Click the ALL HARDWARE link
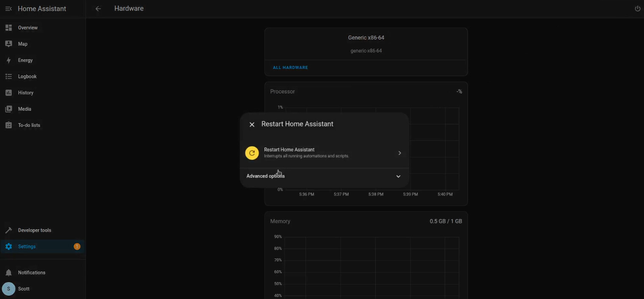The image size is (644, 299). point(290,68)
